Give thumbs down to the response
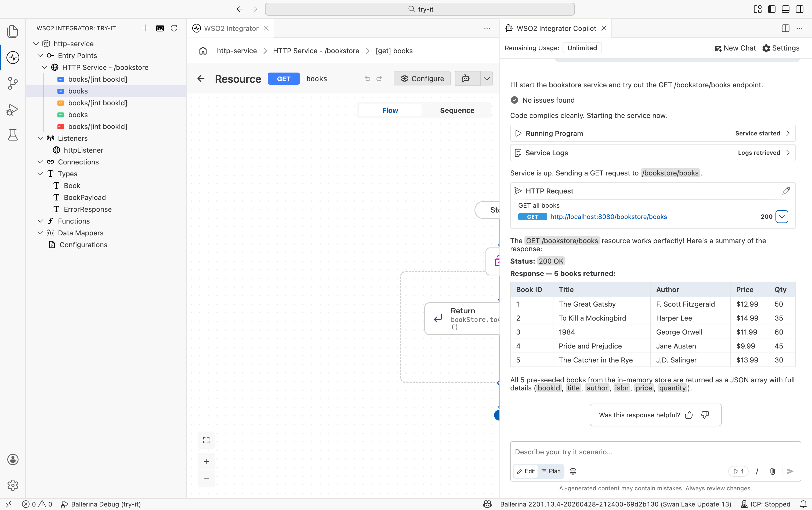812x510 pixels. tap(705, 415)
